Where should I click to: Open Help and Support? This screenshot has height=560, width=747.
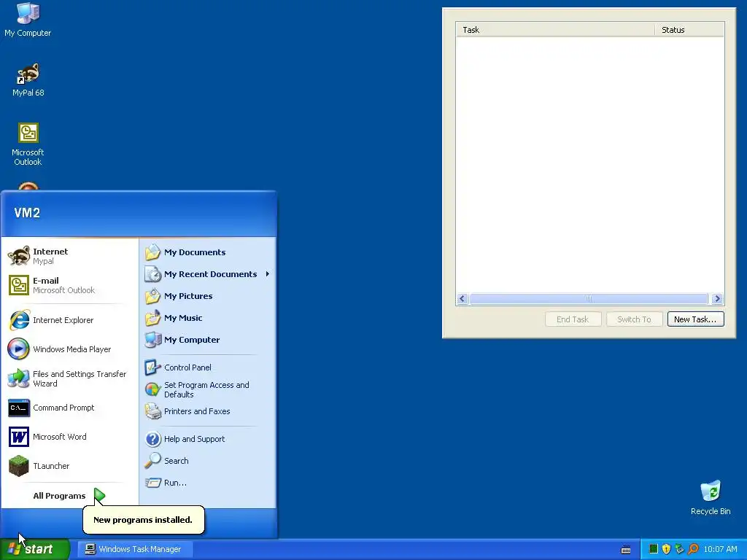pos(207,439)
